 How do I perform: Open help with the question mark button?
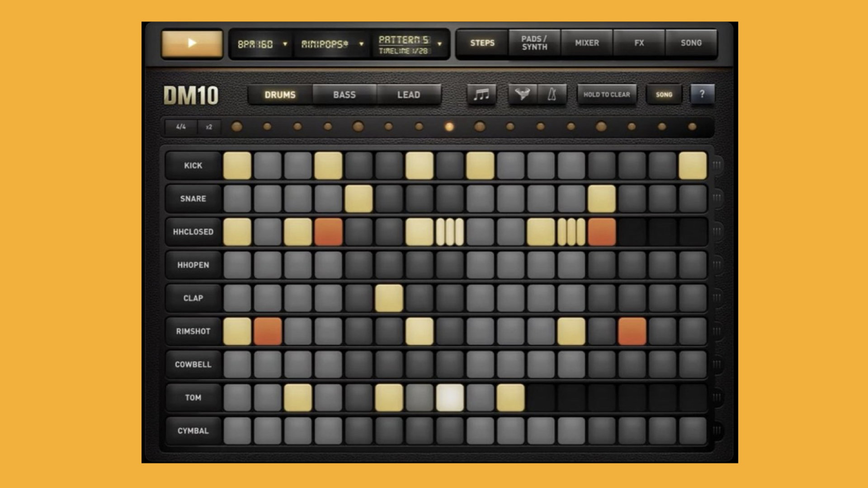[702, 94]
